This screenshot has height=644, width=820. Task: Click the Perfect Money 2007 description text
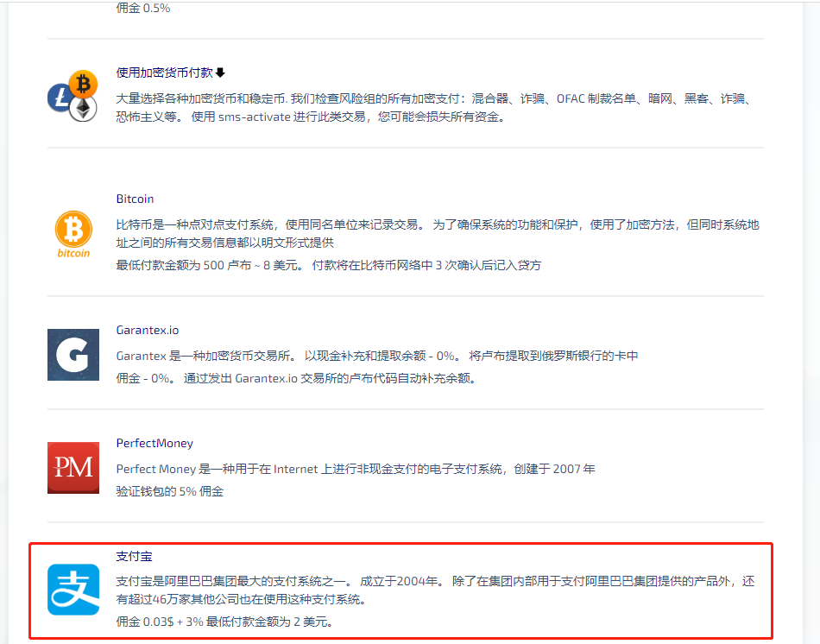pyautogui.click(x=356, y=469)
